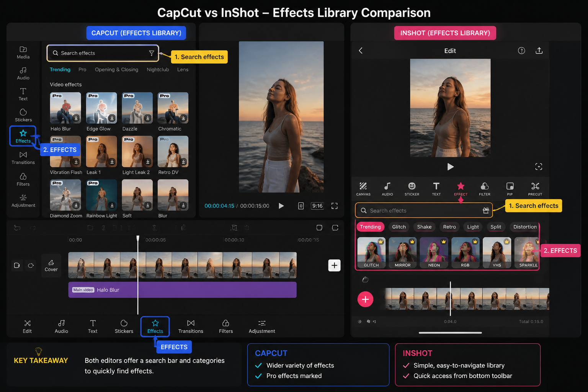The image size is (588, 392).
Task: Open Audio panel in CapCut sidebar
Action: point(23,73)
